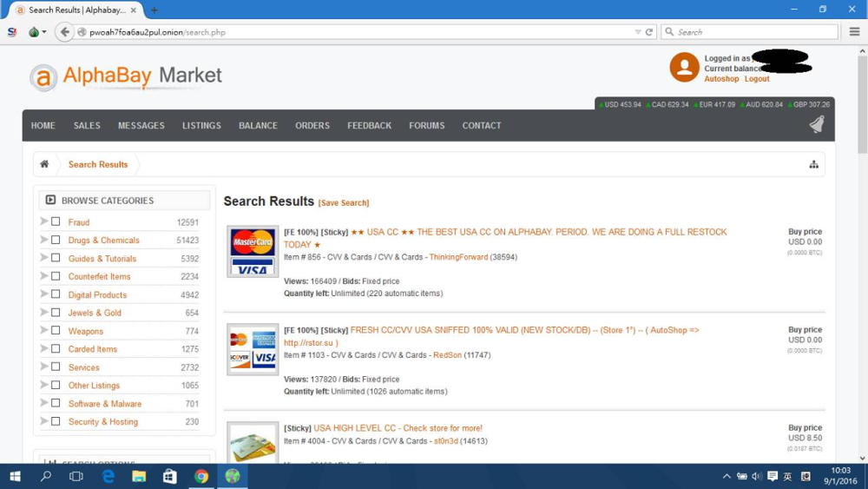Open the HOME menu item

43,126
